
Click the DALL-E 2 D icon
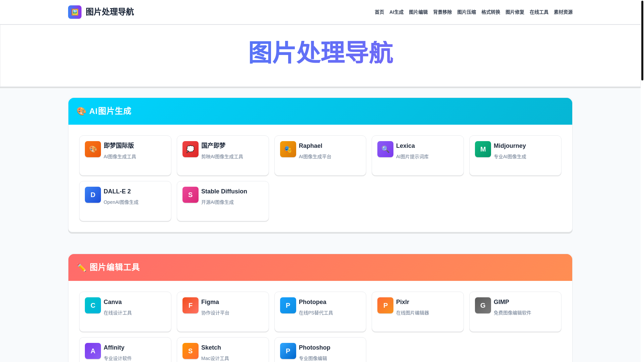pyautogui.click(x=93, y=195)
